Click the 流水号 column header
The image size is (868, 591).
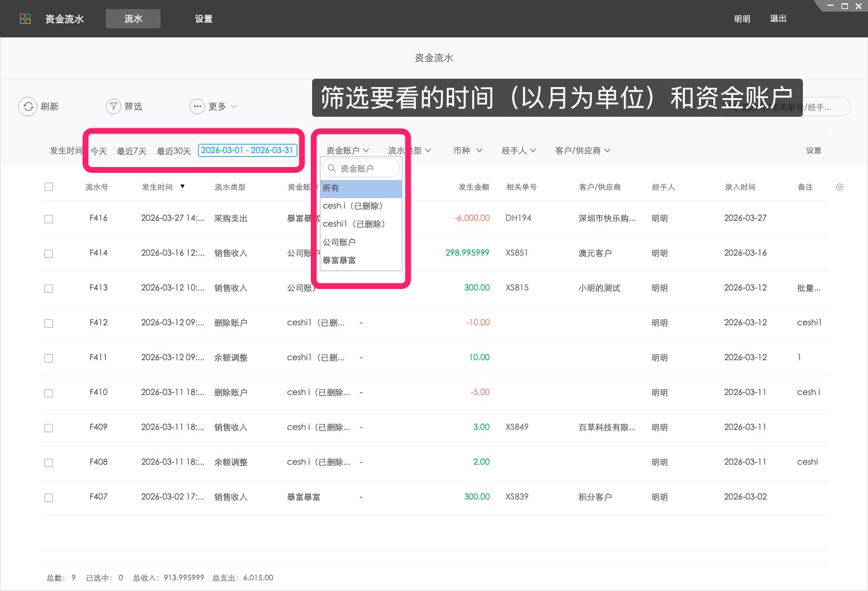click(97, 187)
